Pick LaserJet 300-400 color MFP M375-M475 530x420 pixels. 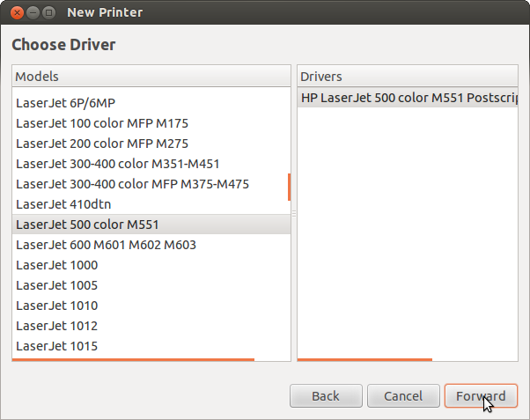pos(132,184)
